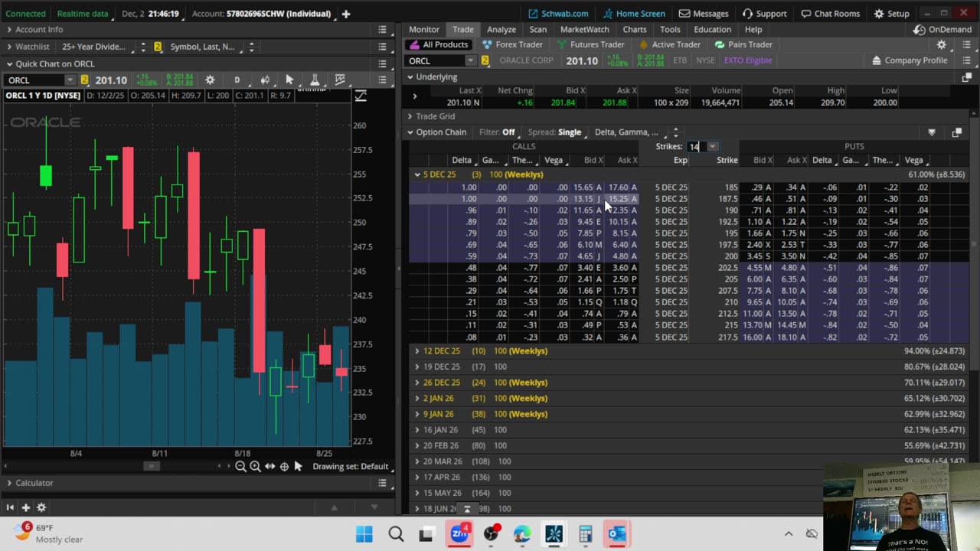
Task: Open the Strikes count dropdown
Action: 712,146
